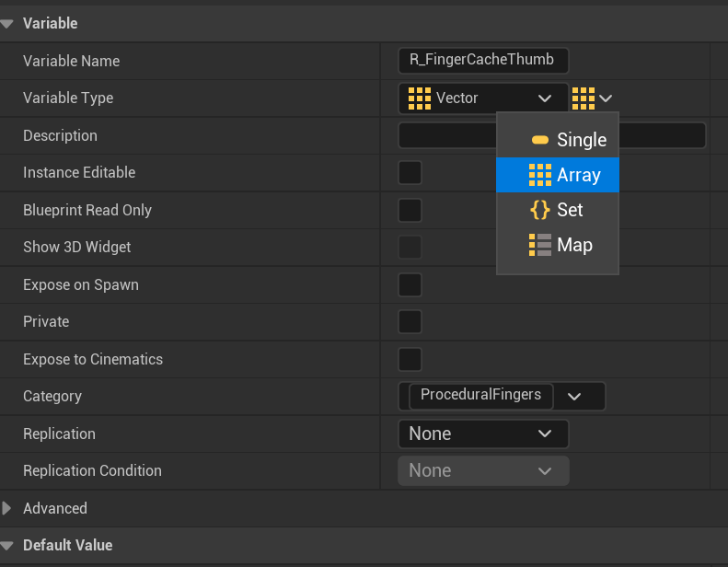Check the Expose to Cinematics option
This screenshot has width=728, height=567.
pyautogui.click(x=410, y=359)
